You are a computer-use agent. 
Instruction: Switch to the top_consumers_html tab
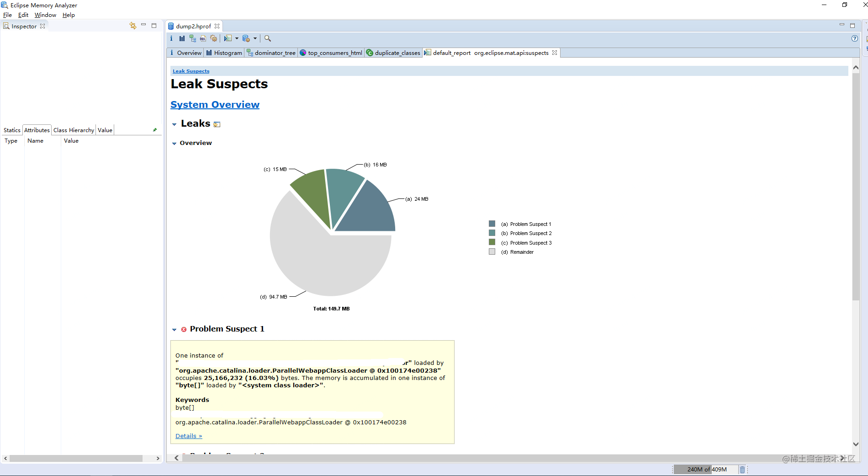(x=331, y=53)
